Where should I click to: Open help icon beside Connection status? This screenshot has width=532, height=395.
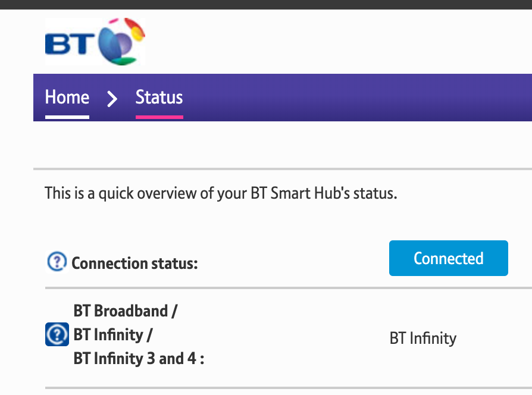tap(57, 261)
